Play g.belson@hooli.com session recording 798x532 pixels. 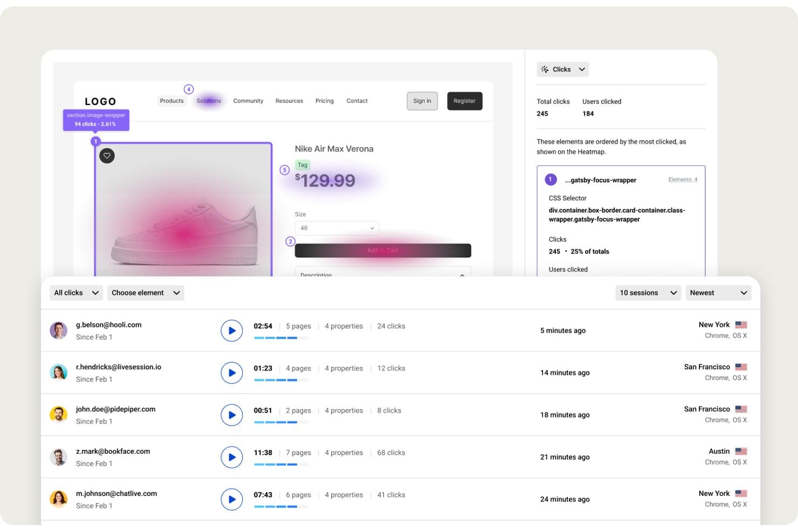232,330
